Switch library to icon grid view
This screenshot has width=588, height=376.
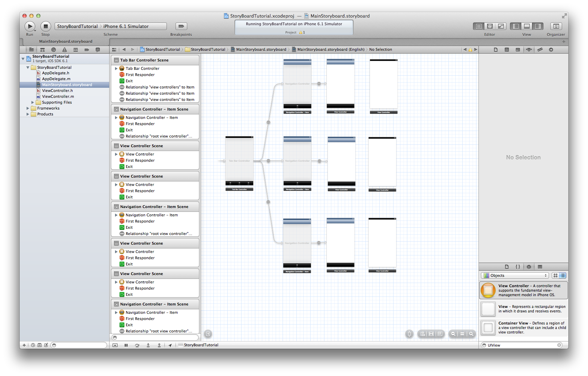556,275
